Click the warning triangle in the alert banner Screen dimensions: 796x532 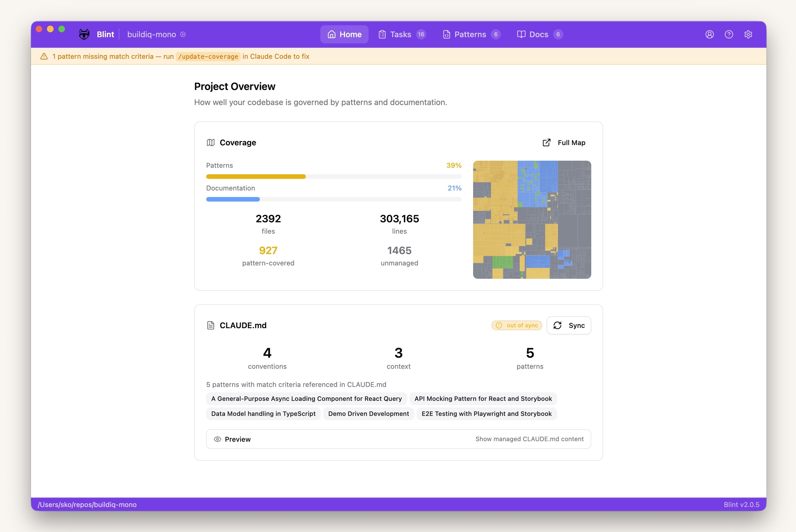pos(44,56)
